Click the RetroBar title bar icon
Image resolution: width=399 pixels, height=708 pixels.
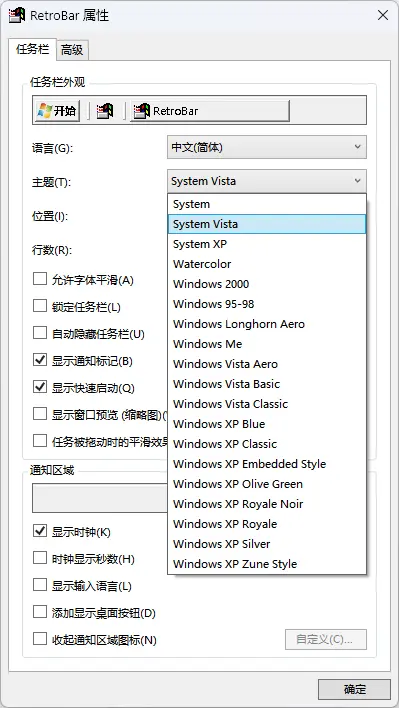pyautogui.click(x=17, y=15)
